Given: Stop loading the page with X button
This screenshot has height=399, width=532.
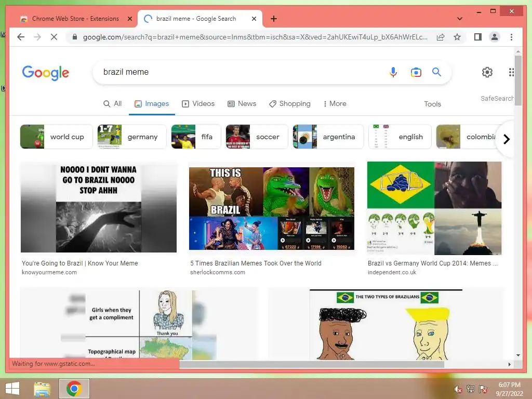Looking at the screenshot, I should (x=54, y=37).
